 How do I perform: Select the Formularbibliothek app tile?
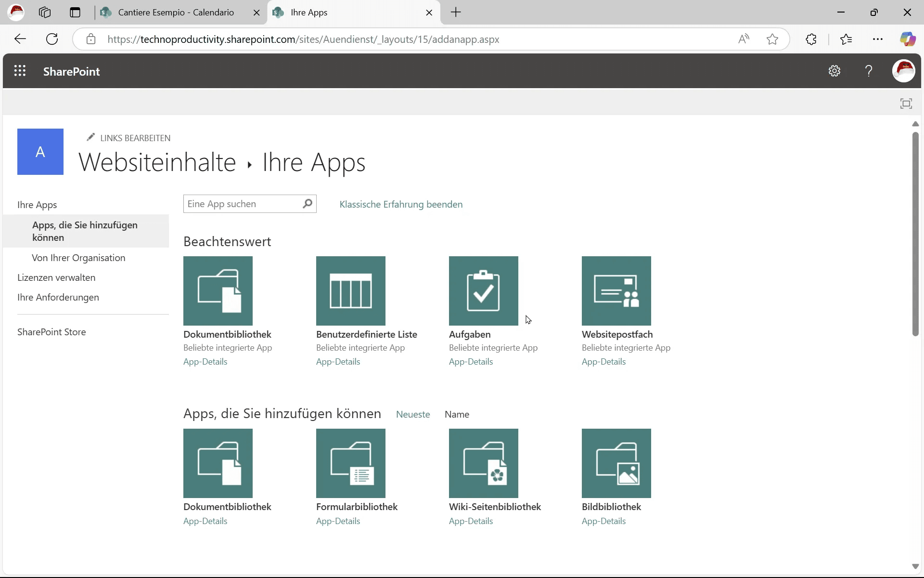click(x=351, y=463)
